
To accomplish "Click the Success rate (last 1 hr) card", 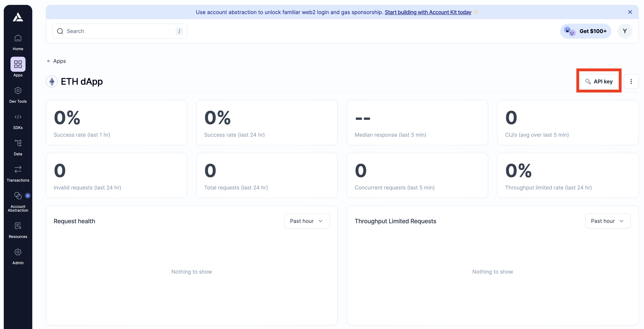I will point(117,123).
